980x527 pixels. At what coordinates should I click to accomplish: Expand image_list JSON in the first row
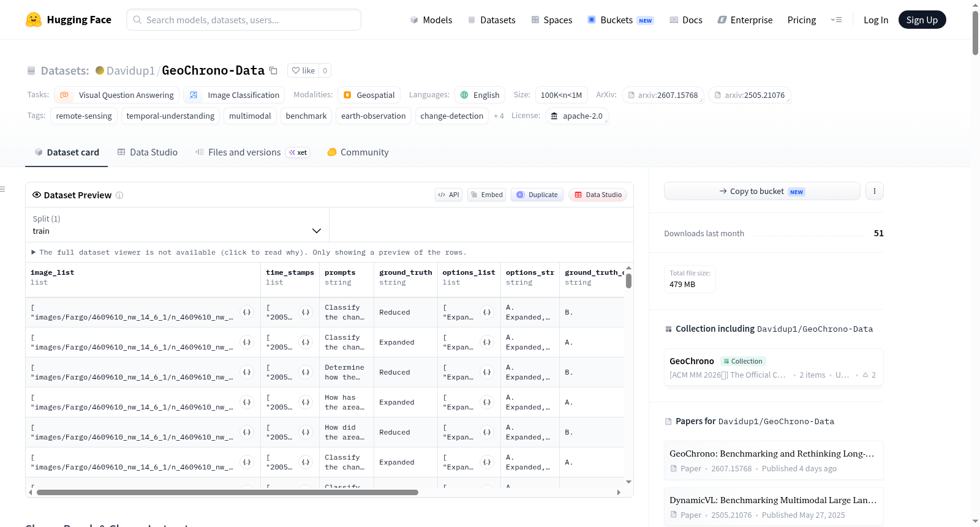point(247,312)
